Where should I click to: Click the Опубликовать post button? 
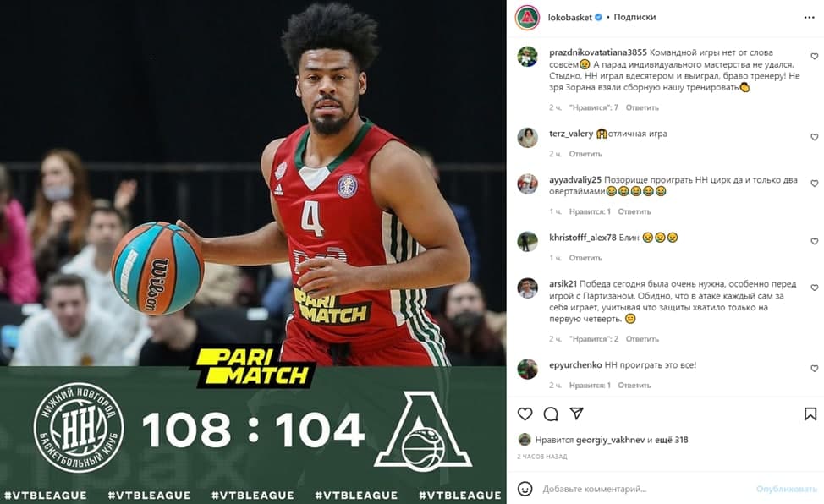[x=787, y=490]
